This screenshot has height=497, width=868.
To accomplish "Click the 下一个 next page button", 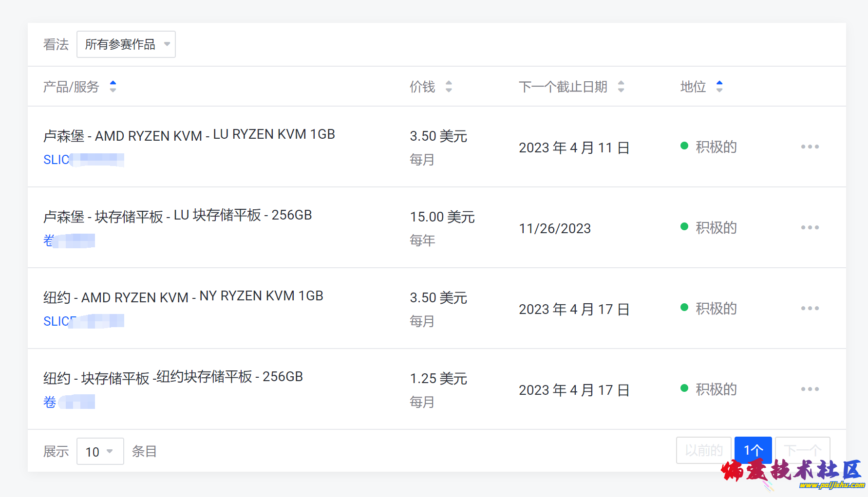I will [x=802, y=450].
